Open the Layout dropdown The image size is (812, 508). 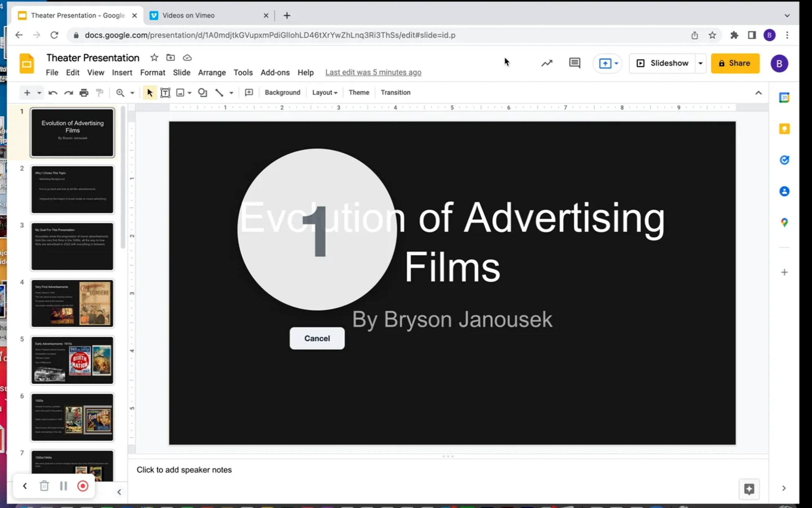[x=324, y=92]
